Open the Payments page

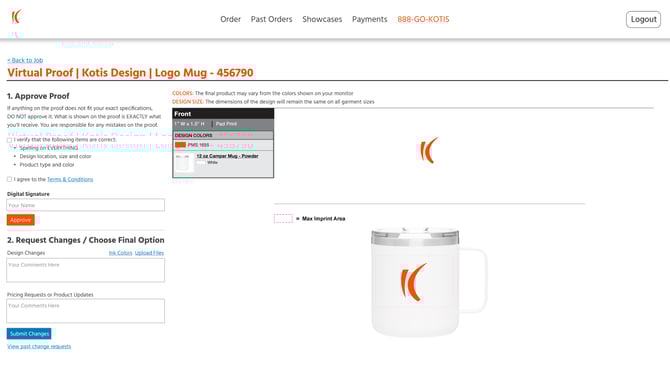click(370, 19)
